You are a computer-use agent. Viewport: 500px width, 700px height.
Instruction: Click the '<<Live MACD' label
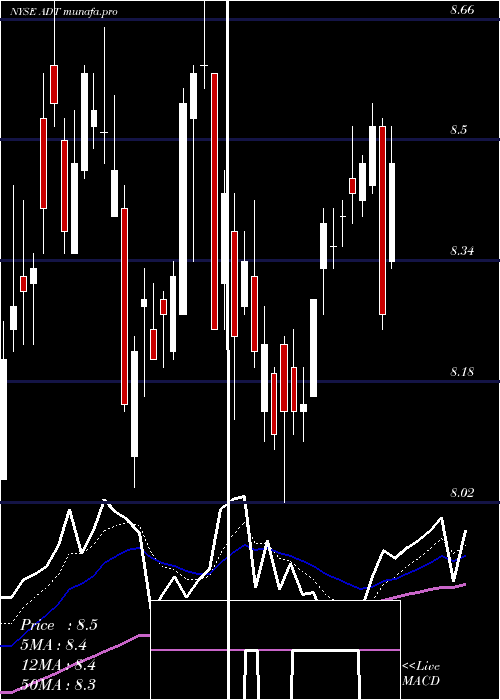pos(421,673)
